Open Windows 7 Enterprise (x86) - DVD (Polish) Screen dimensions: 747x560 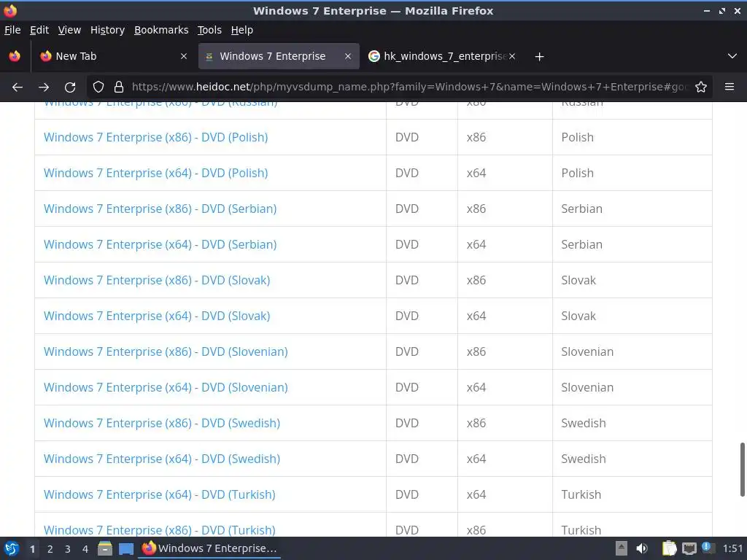click(156, 137)
